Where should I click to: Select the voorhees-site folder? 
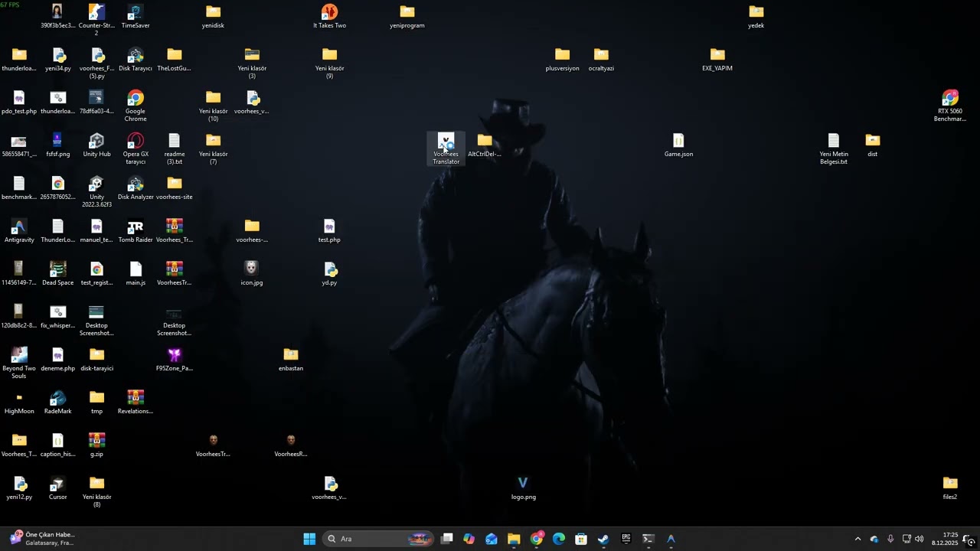coord(175,188)
